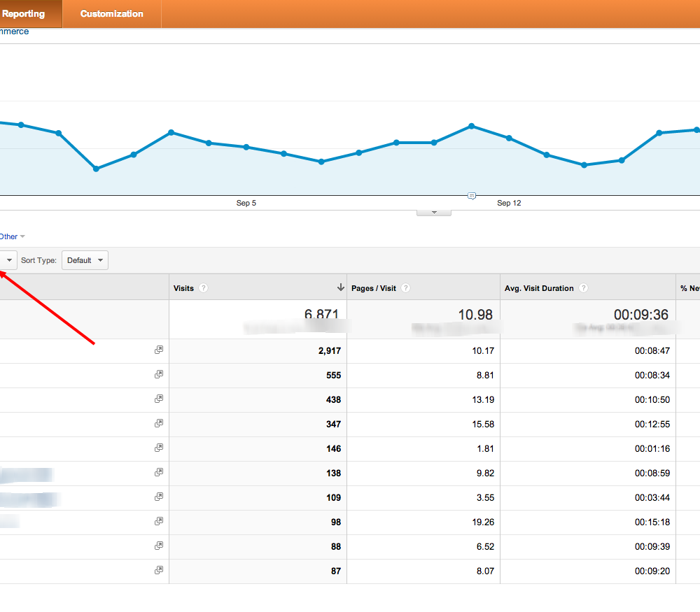Viewport: 700px width, 612px height.
Task: Click the help icon next to Visits
Action: [203, 288]
